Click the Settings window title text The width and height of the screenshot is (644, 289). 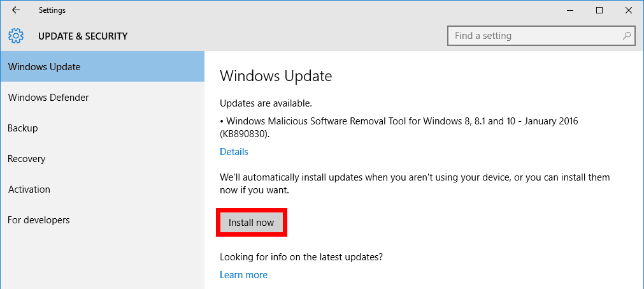[52, 10]
